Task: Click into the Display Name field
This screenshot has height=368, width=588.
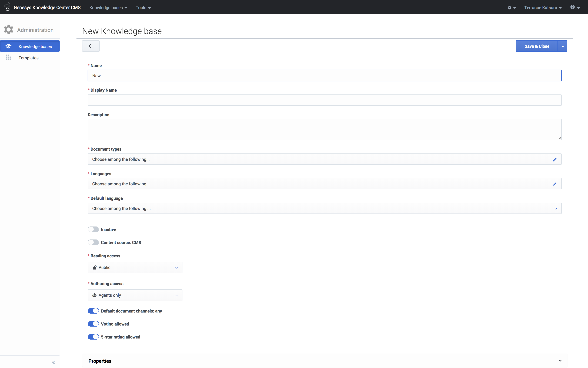Action: [324, 100]
